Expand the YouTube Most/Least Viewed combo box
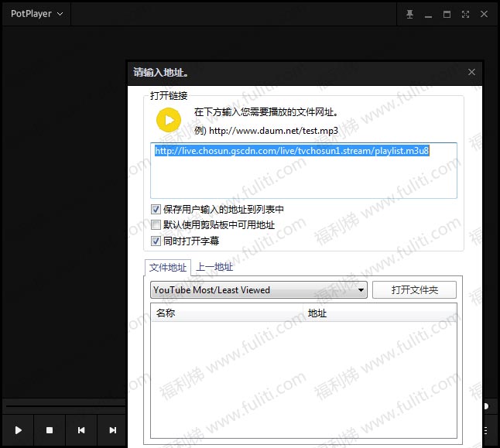Screen dimensions: 500x448 click(258, 290)
